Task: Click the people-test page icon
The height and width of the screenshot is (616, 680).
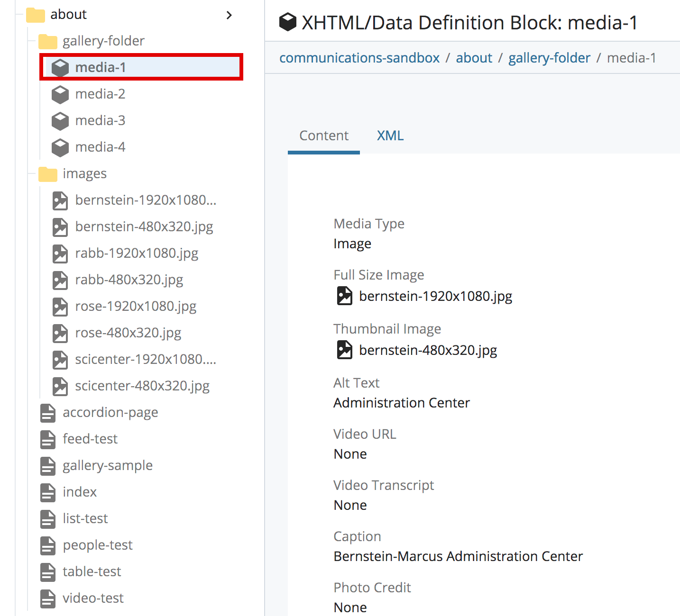Action: [x=48, y=545]
